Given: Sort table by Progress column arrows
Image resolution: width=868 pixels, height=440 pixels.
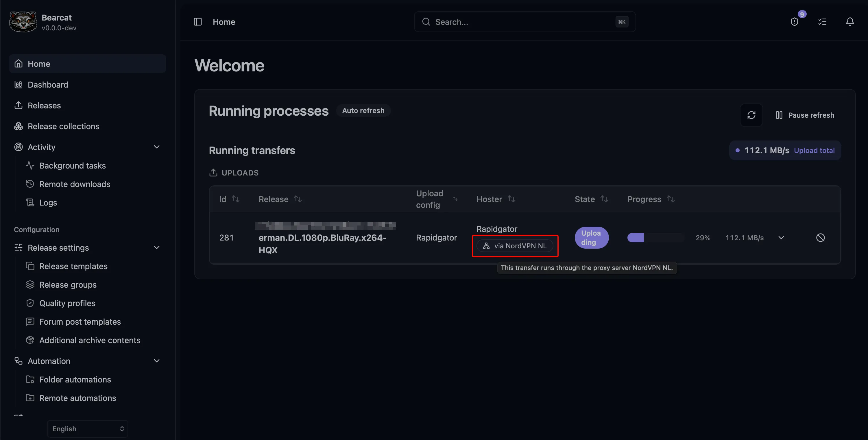Looking at the screenshot, I should pos(671,199).
